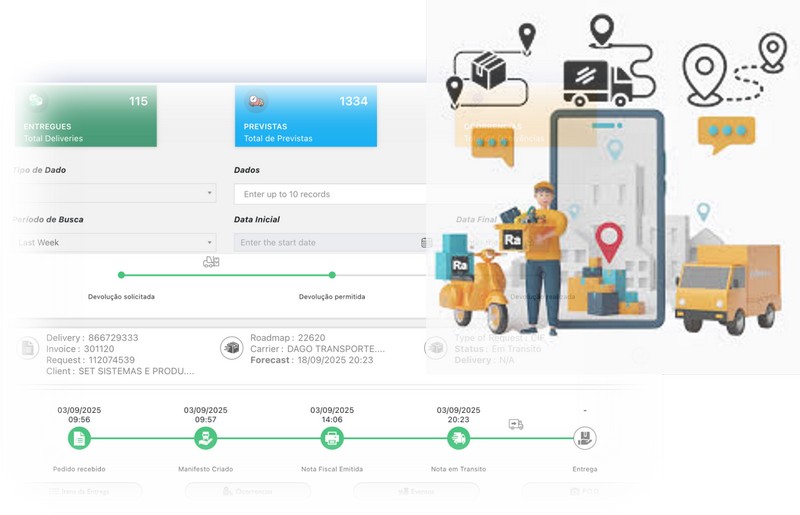800x515 pixels.
Task: Click the forklift icon above the return progress line
Action: pyautogui.click(x=211, y=262)
